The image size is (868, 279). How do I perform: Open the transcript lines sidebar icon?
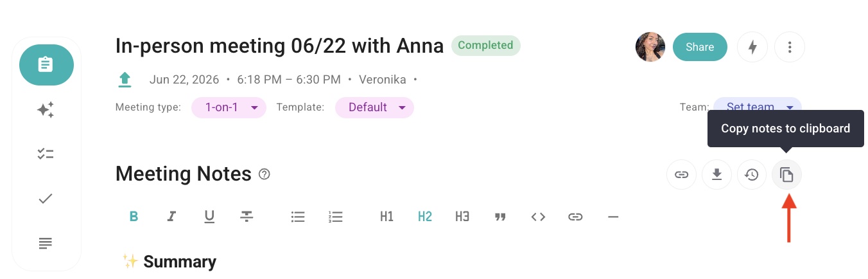point(46,244)
